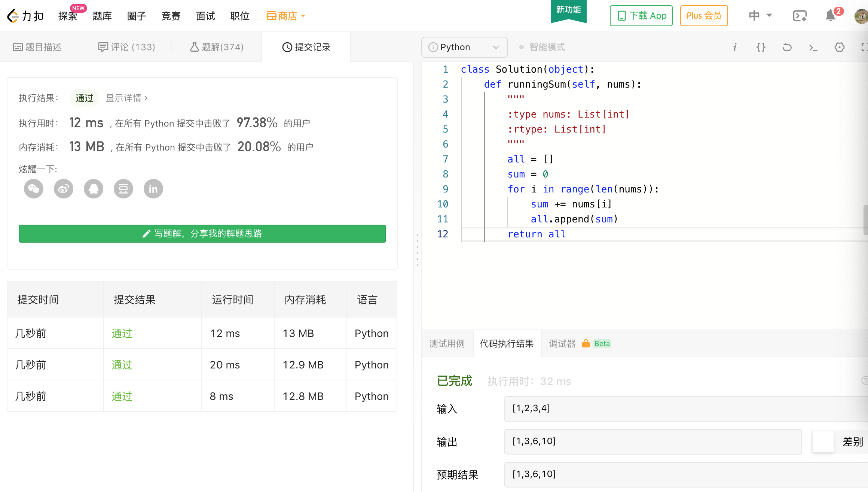Open the 题解(374) solutions tab
Viewport: 868px width, 492px height.
point(217,47)
